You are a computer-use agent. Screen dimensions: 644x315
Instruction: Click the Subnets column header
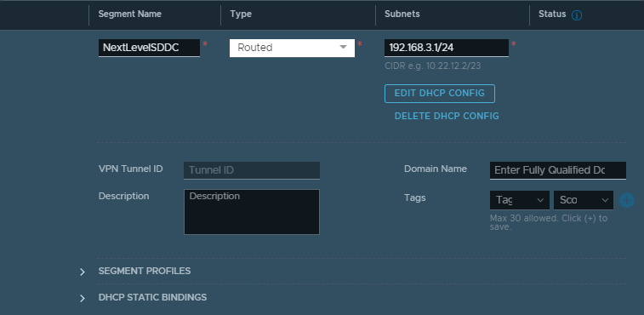click(x=402, y=14)
